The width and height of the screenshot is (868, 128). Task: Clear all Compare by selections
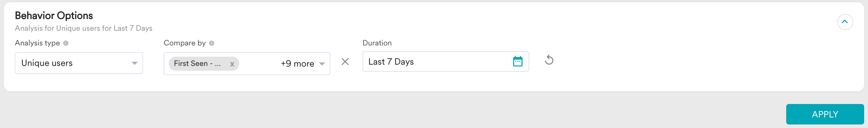click(345, 62)
